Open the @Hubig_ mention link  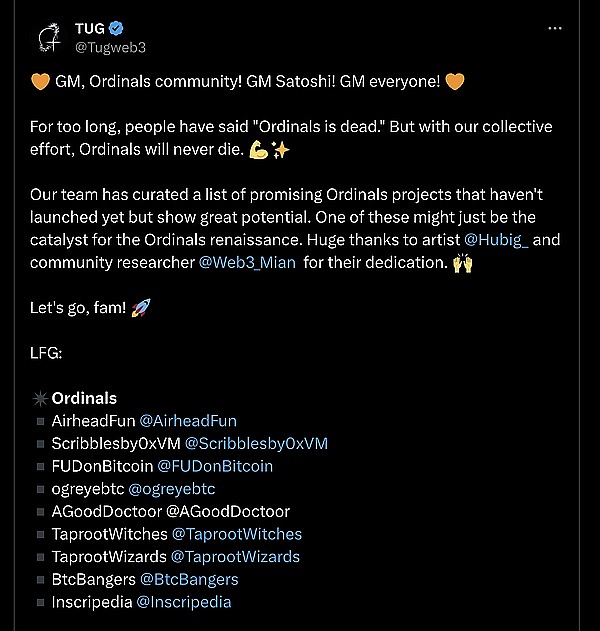point(501,239)
